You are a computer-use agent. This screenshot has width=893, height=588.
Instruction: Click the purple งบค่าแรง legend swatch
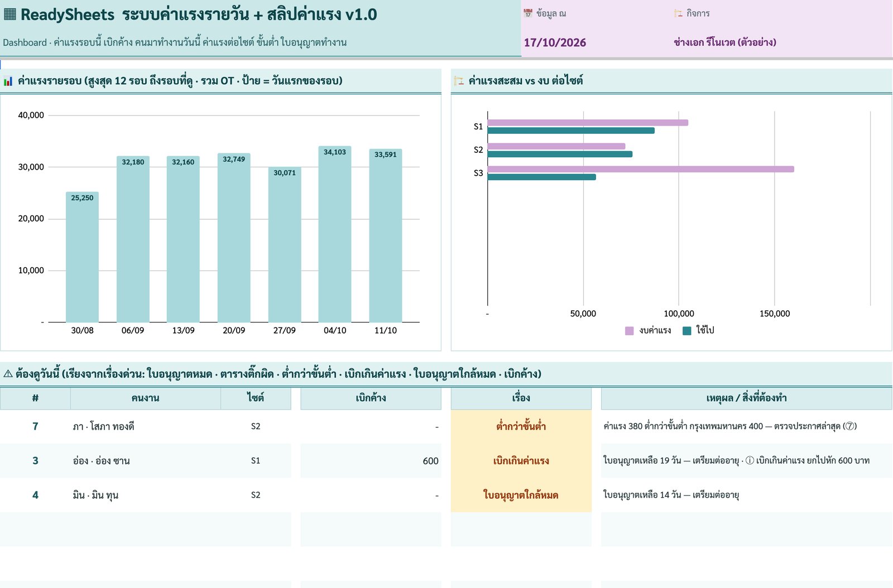coord(630,331)
